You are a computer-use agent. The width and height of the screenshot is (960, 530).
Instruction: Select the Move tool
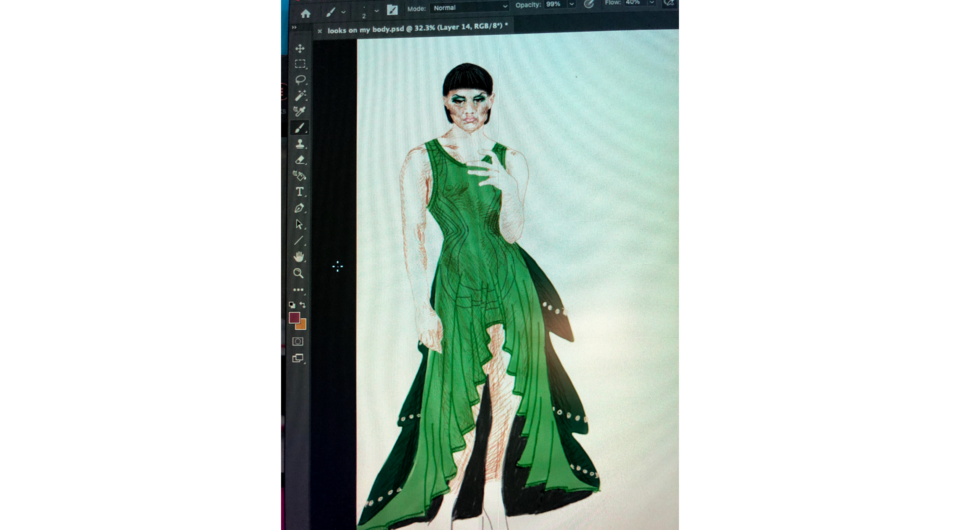pos(299,48)
